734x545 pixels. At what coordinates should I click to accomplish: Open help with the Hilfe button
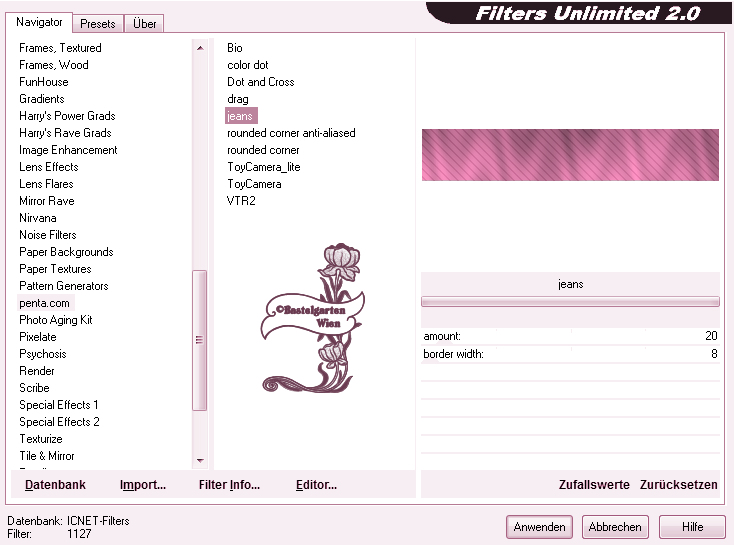tap(692, 527)
